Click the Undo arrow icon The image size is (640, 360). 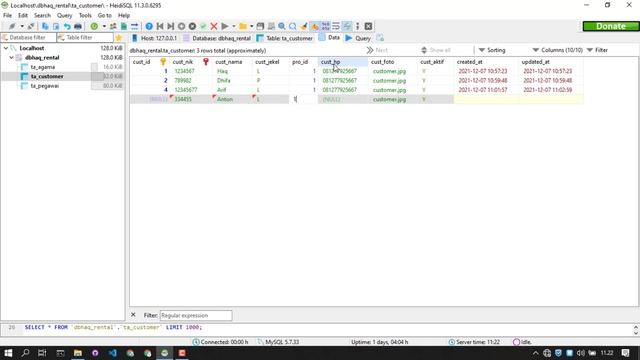tap(67, 26)
